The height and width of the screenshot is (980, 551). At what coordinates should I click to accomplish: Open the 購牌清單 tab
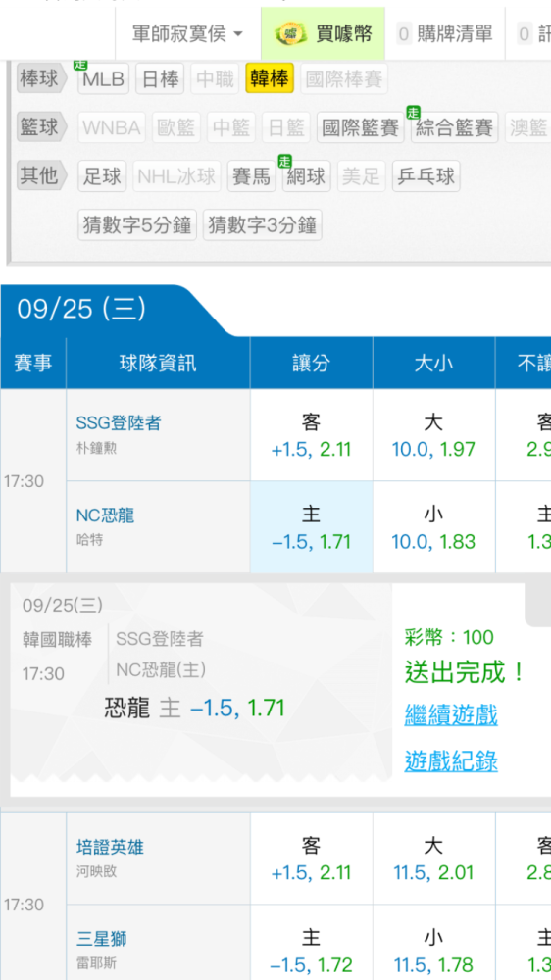point(445,34)
